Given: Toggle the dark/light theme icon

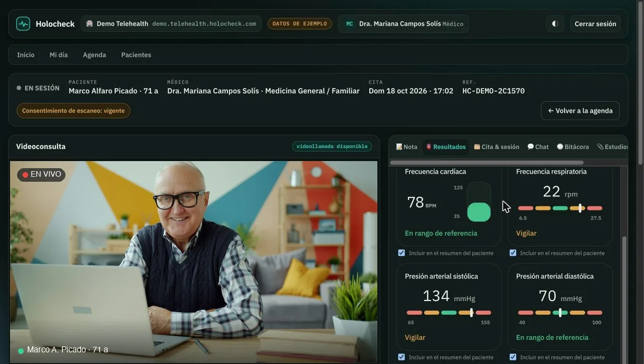Looking at the screenshot, I should (555, 24).
